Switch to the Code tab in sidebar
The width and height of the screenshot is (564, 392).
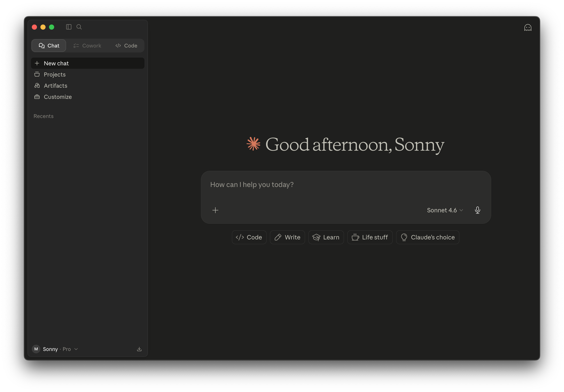coord(126,46)
